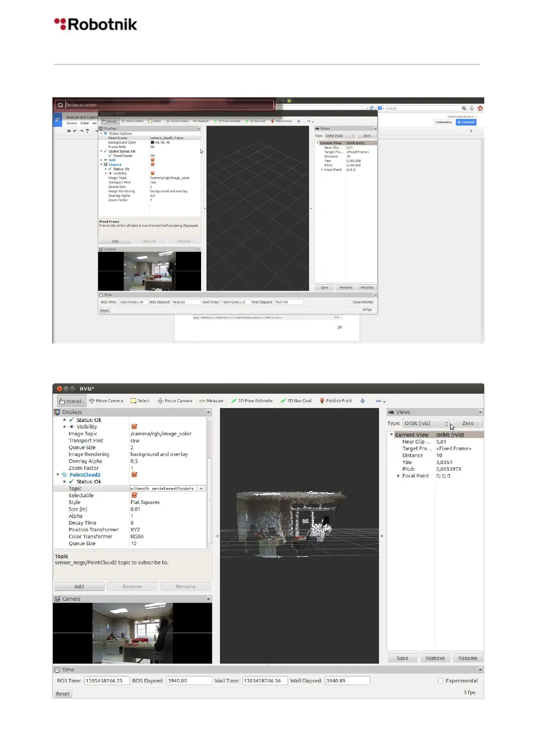This screenshot has height=756, width=534.
Task: Click Reset button in lower RViz Time panel
Action: pos(63,694)
